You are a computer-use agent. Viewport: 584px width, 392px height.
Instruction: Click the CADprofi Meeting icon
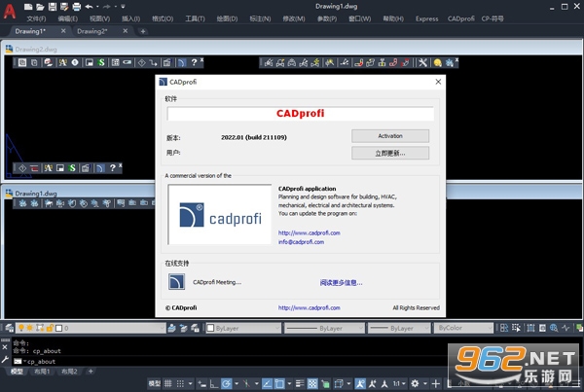pos(176,282)
